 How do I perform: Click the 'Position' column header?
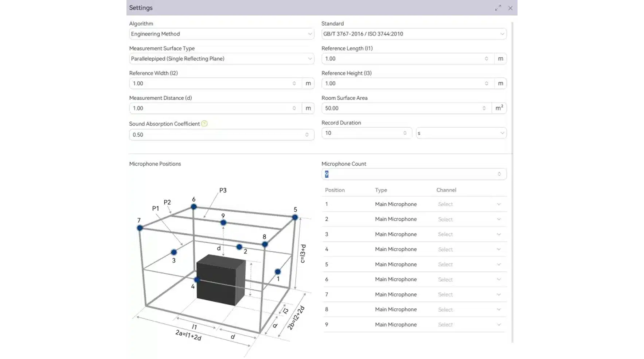click(335, 190)
